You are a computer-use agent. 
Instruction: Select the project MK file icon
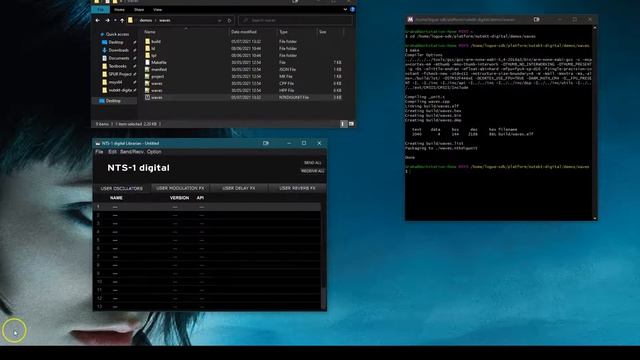coord(147,76)
